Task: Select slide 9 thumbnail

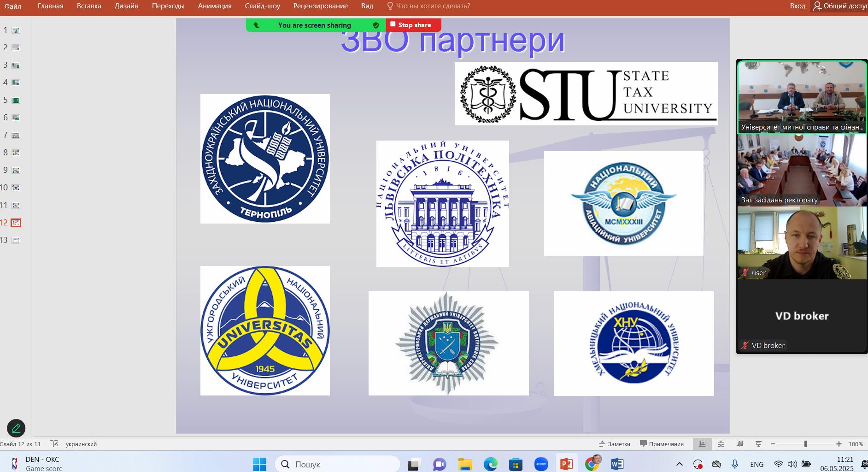Action: [x=16, y=171]
